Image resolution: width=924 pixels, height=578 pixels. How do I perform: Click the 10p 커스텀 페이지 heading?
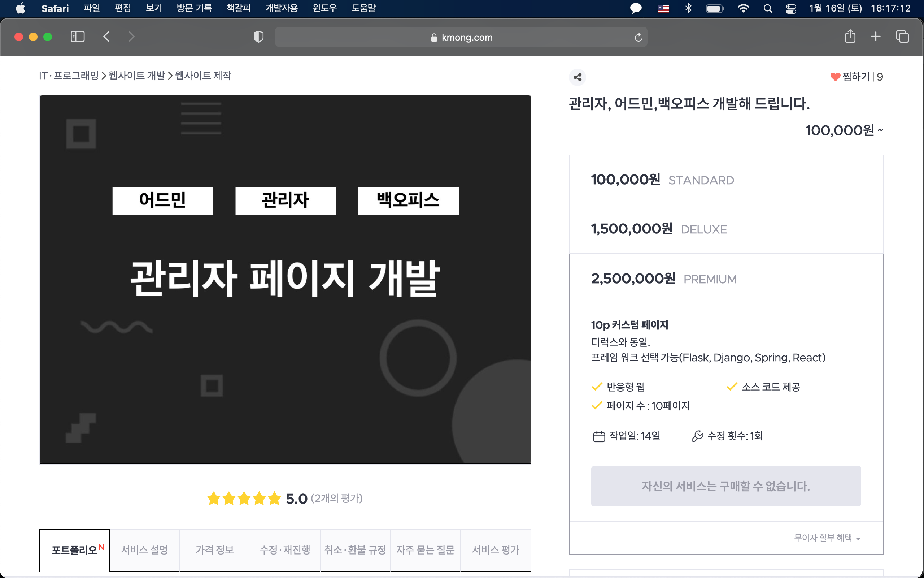click(x=629, y=325)
